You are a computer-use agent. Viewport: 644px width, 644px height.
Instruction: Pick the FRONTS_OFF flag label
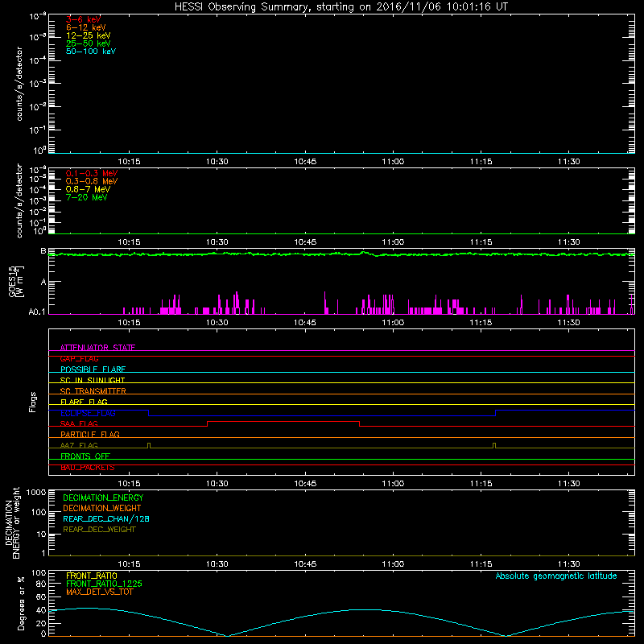pyautogui.click(x=85, y=456)
